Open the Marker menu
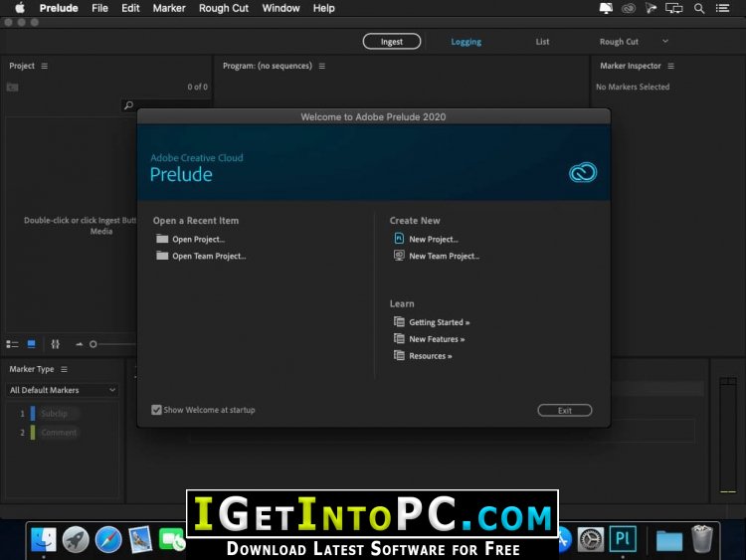This screenshot has width=746, height=560. 169,8
